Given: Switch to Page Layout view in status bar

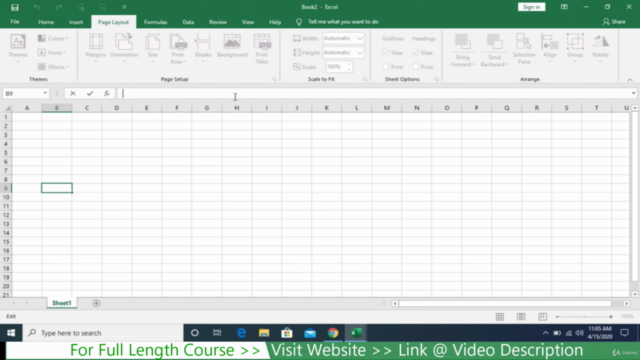Looking at the screenshot, I should point(521,317).
